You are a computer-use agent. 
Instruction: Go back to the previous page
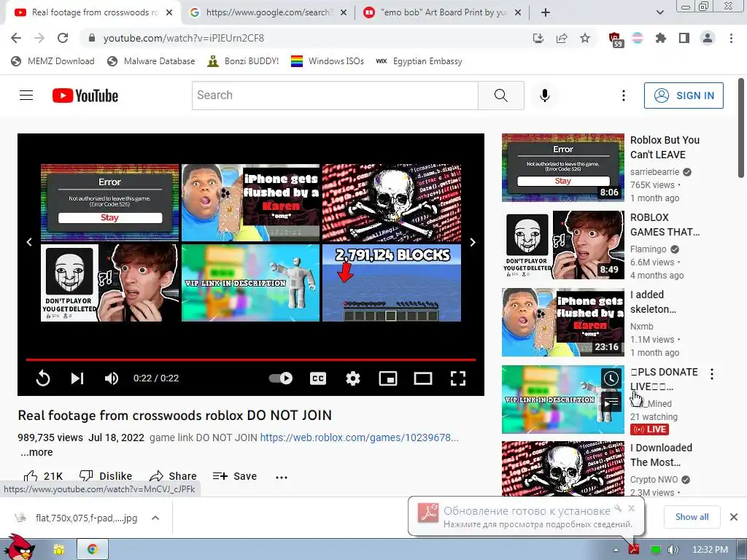click(x=16, y=38)
